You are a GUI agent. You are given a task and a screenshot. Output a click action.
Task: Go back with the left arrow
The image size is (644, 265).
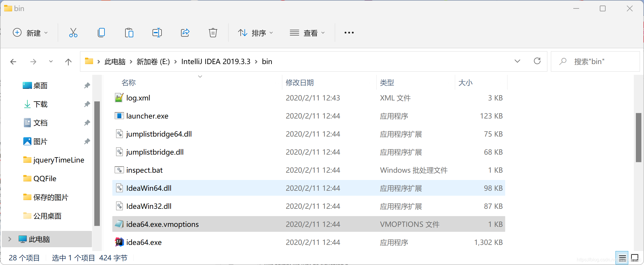point(13,61)
